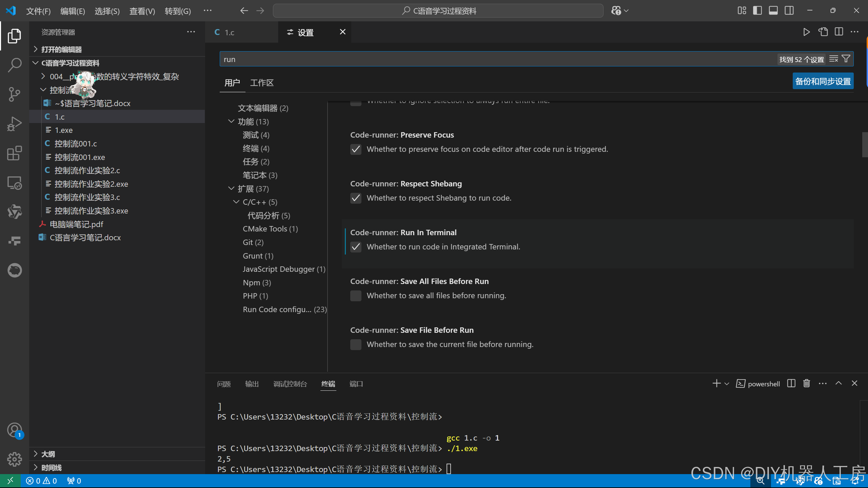Image resolution: width=868 pixels, height=488 pixels.
Task: Open the Manage gear icon
Action: [x=14, y=459]
